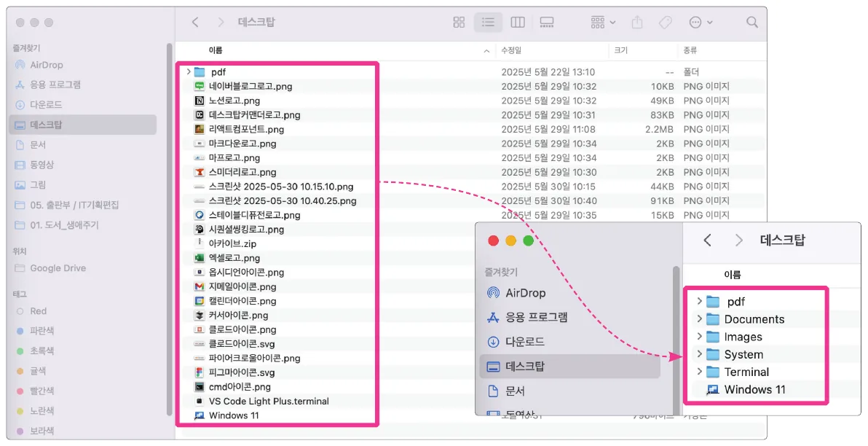Expand the Documents folder in small window
868x446 pixels.
[x=699, y=318]
